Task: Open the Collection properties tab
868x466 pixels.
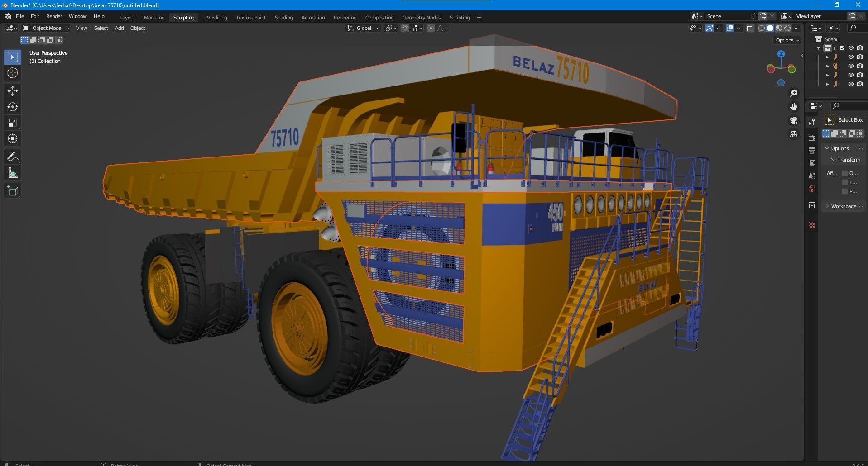Action: point(812,205)
